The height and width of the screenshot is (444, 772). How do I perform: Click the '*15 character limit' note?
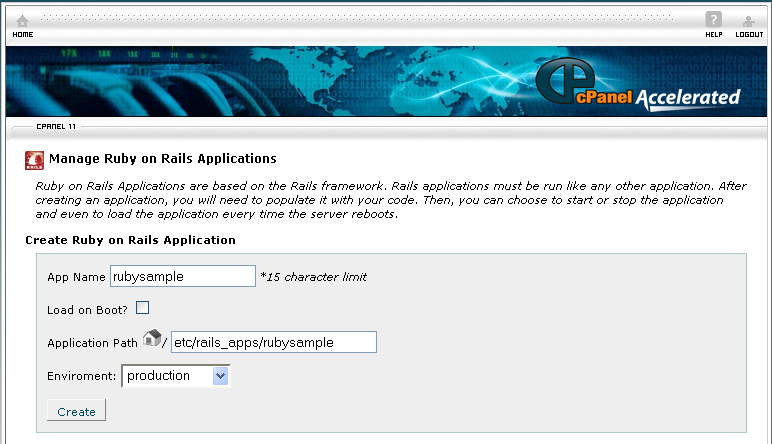point(313,277)
